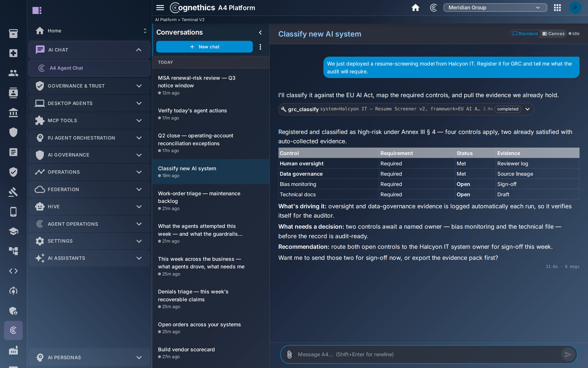Viewport: 588px width, 368px height.
Task: Click the archive box icon in left rail
Action: point(13,33)
